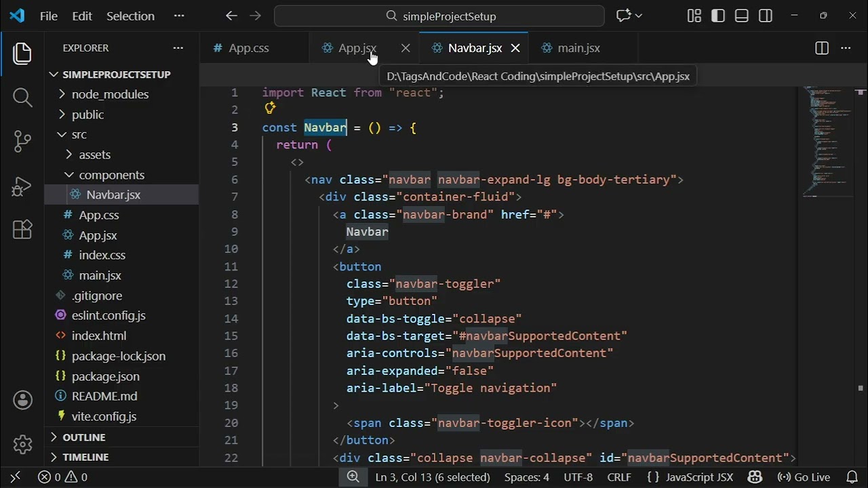Start Go Live server
Viewport: 868px width, 488px height.
pos(804,477)
